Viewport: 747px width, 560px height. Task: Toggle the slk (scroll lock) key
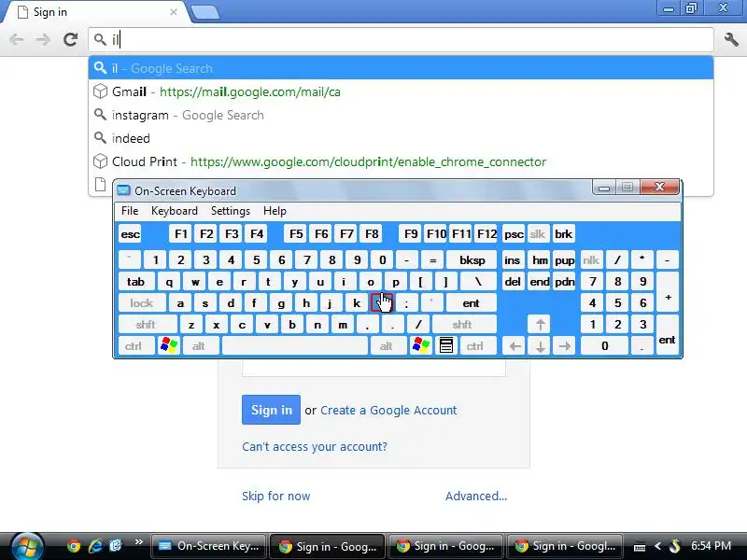(538, 234)
